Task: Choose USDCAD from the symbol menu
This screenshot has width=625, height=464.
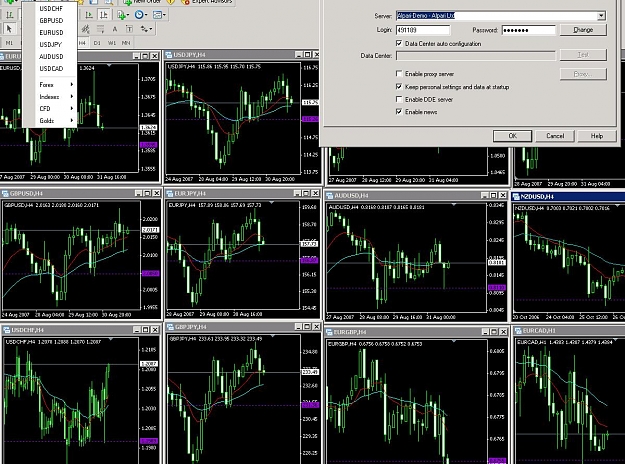Action: [50, 68]
